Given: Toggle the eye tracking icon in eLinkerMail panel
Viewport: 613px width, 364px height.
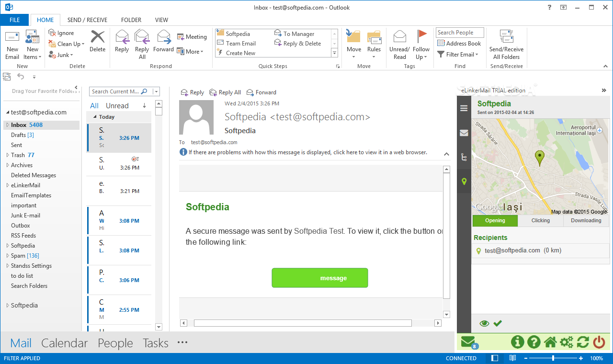Looking at the screenshot, I should (484, 323).
